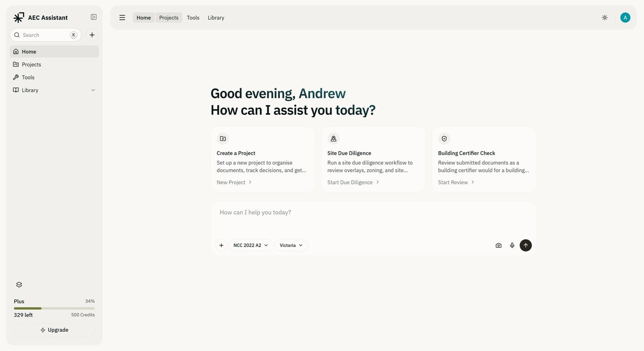The height and width of the screenshot is (351, 644).
Task: Open the NCC 2022 A2 dropdown
Action: click(x=251, y=245)
